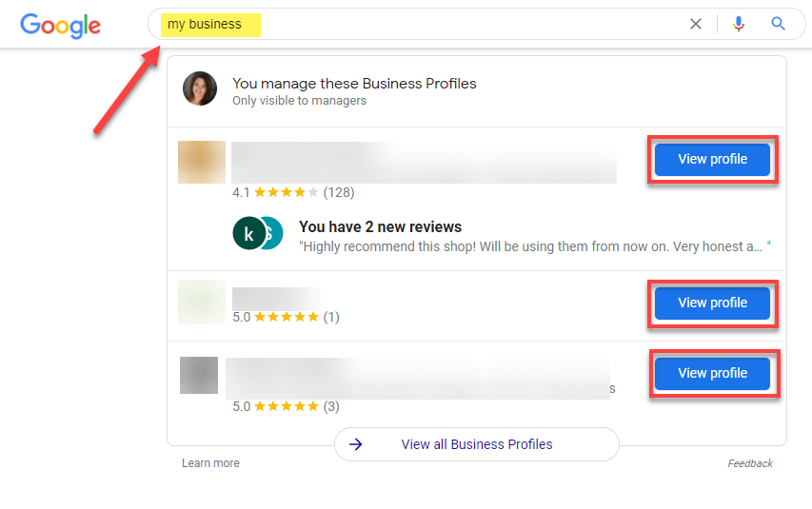Click the manager profile photo avatar
812x509 pixels.
pos(200,88)
